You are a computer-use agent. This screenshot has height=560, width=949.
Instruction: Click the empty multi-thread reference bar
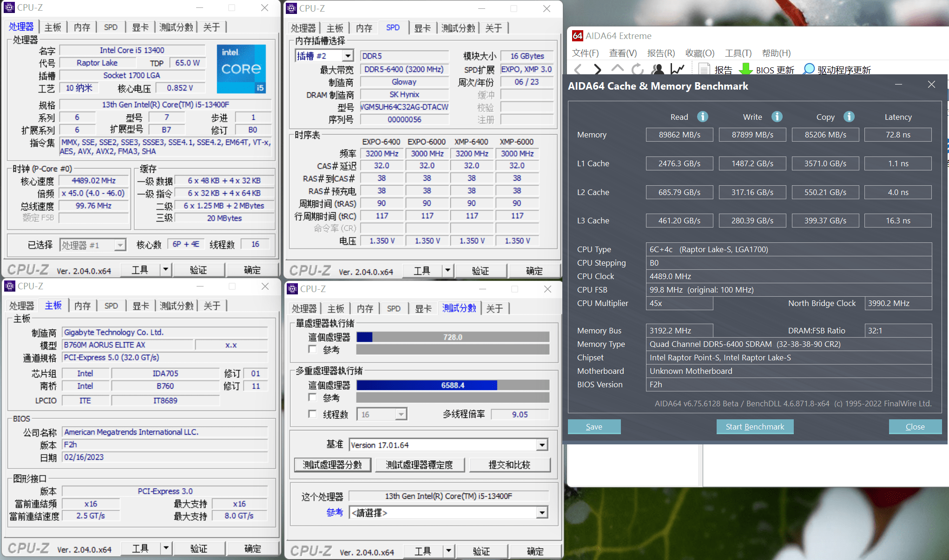click(x=453, y=397)
